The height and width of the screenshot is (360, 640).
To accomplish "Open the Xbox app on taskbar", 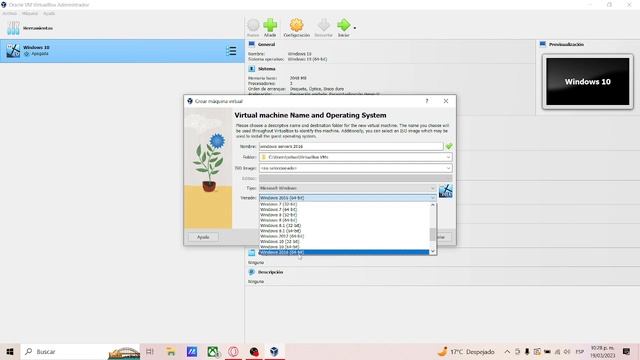I will [213, 351].
